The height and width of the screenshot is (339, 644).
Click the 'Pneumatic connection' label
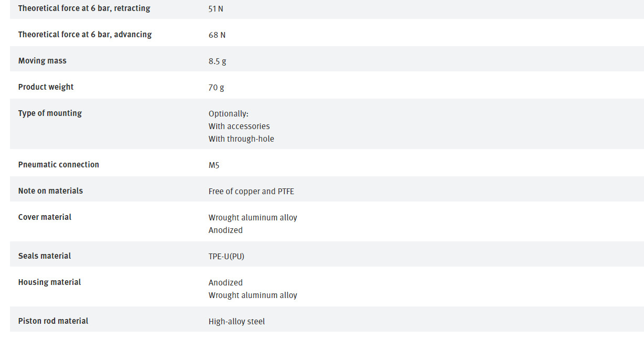point(58,165)
